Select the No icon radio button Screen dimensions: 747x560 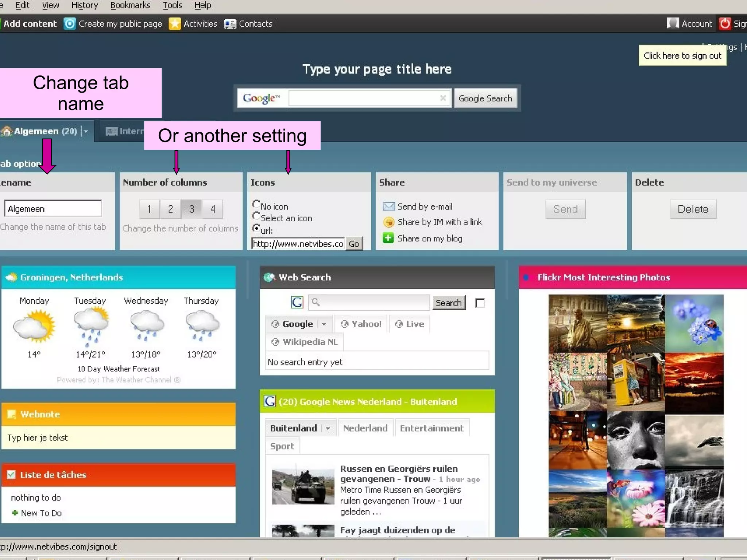(256, 204)
